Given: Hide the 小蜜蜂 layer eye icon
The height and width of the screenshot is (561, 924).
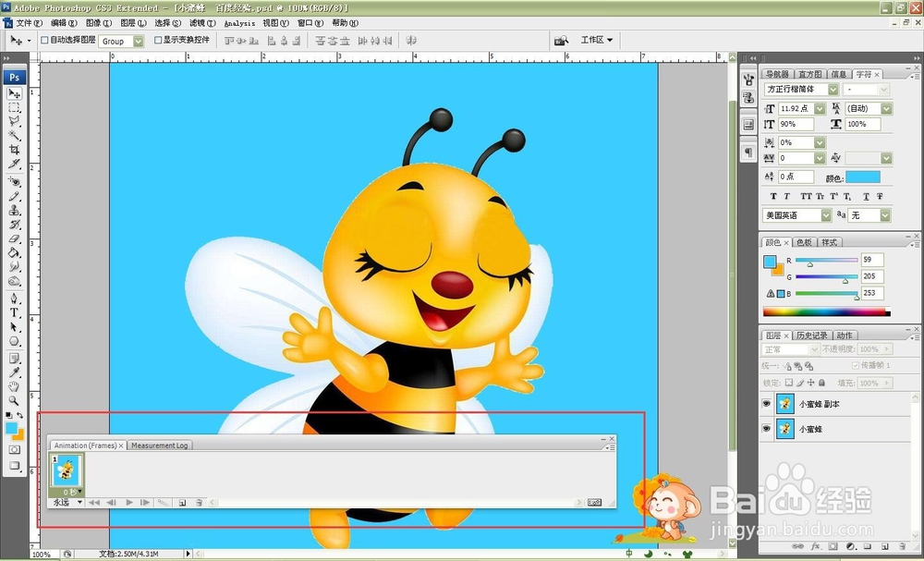Looking at the screenshot, I should coord(766,429).
